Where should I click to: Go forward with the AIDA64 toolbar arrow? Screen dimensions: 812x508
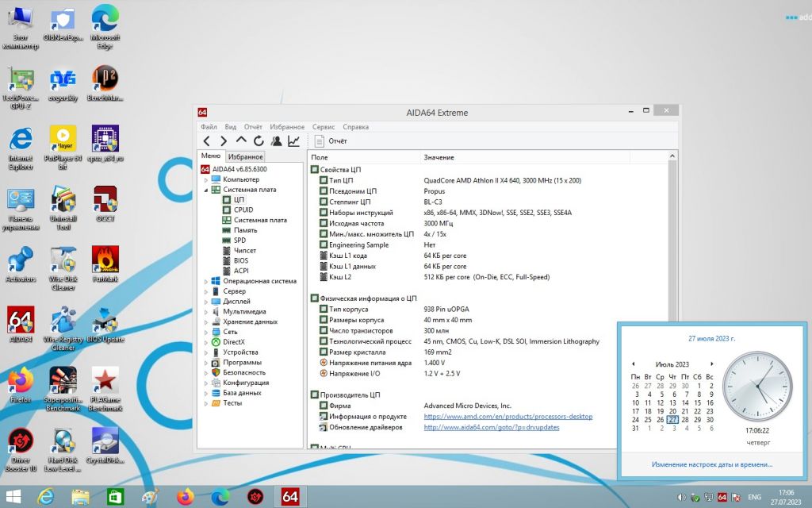[223, 141]
